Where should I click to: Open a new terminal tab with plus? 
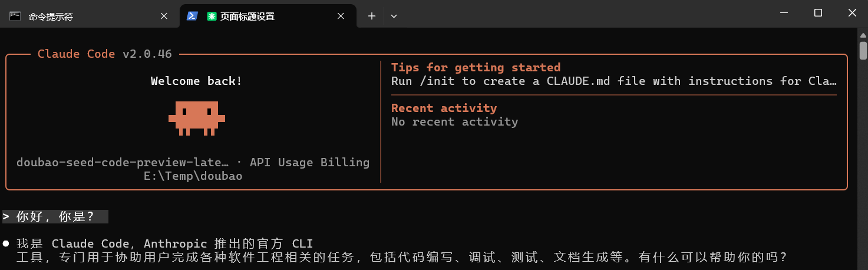point(371,17)
